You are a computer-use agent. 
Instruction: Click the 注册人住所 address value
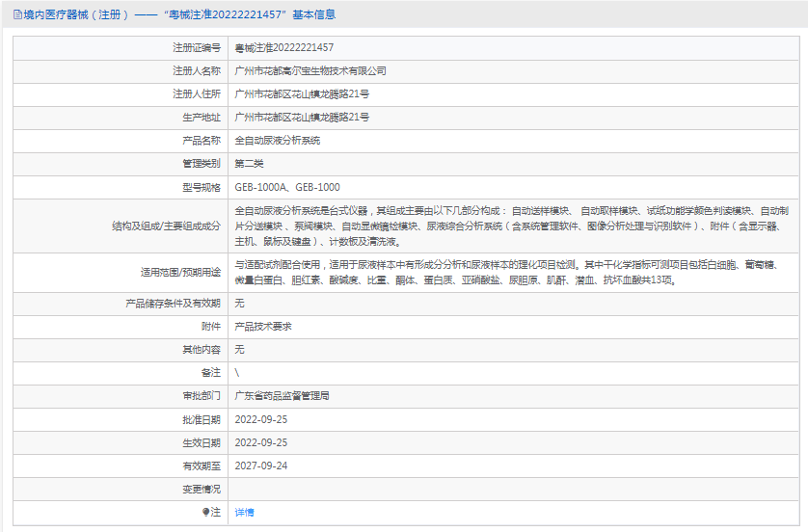click(302, 93)
